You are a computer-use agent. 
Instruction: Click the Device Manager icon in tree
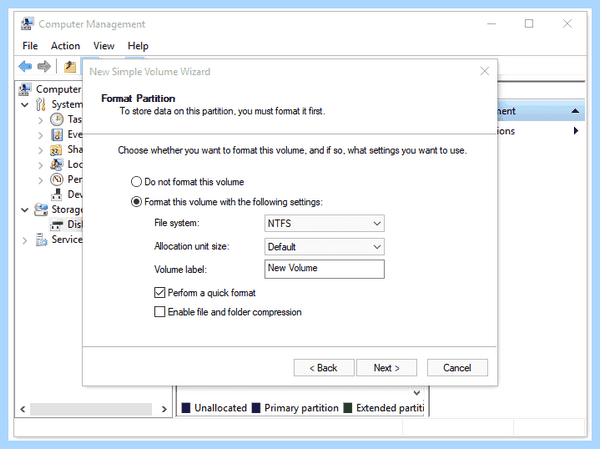click(x=57, y=194)
